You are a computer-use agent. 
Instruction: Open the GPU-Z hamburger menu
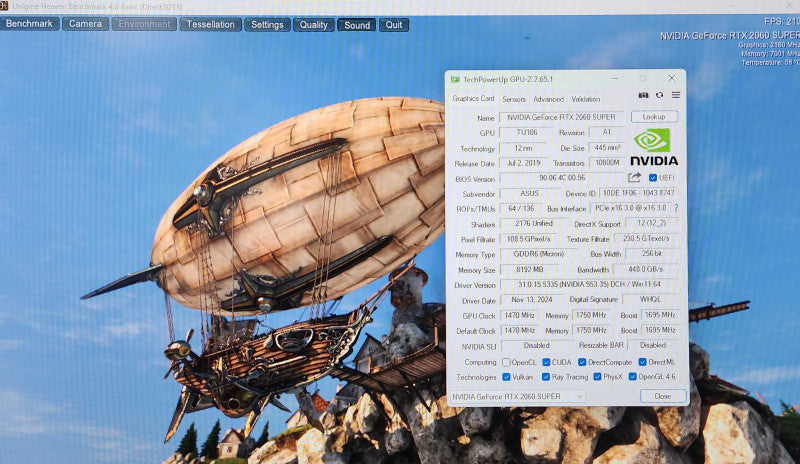tap(676, 95)
